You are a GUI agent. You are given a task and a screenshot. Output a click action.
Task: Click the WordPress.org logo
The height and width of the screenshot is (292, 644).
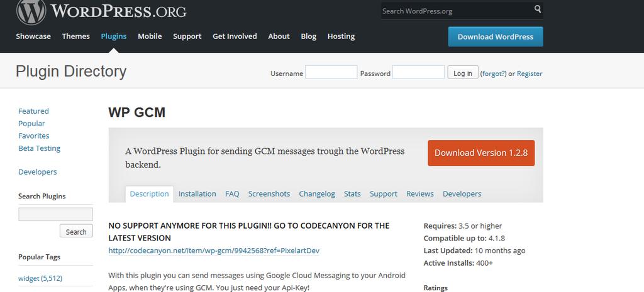(x=101, y=11)
